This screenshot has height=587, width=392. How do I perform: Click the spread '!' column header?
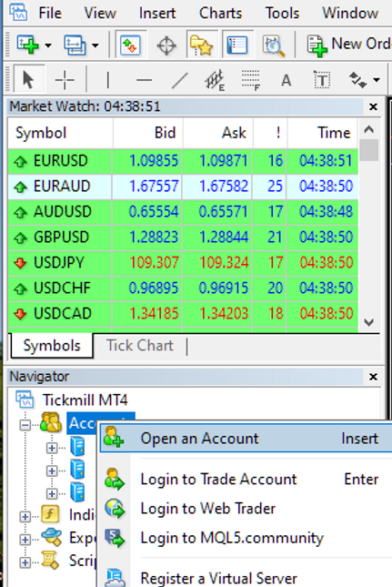point(270,133)
